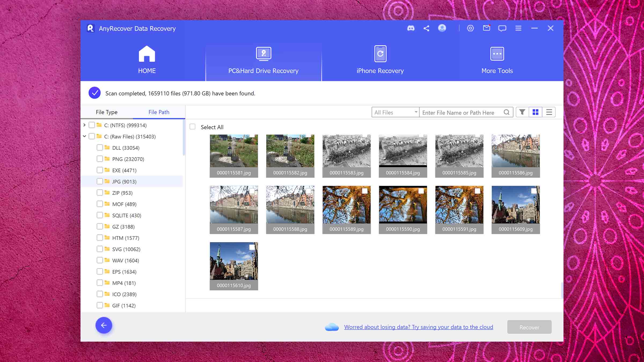
Task: Click the GIF folder icon
Action: click(107, 305)
